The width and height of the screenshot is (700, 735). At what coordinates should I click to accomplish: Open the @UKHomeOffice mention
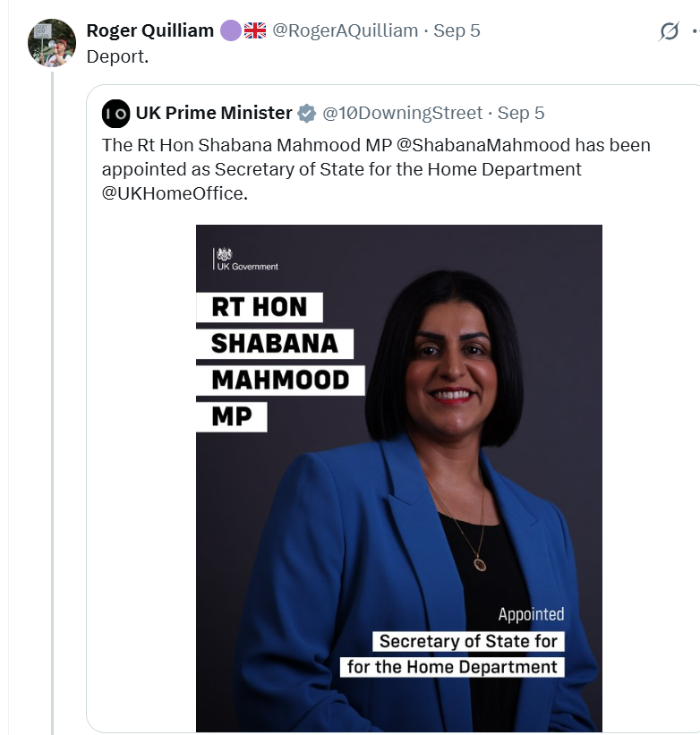pyautogui.click(x=172, y=192)
